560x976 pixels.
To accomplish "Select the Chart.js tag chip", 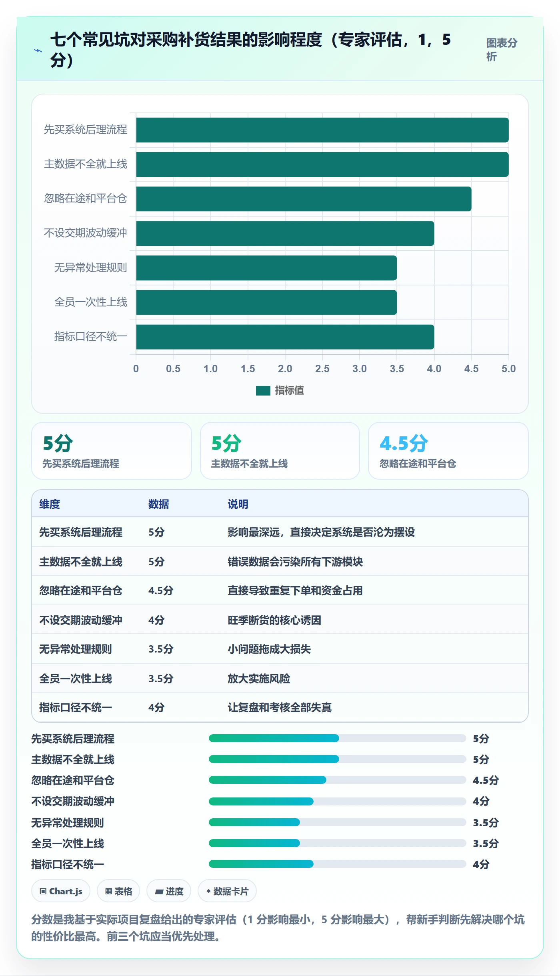I will 61,891.
